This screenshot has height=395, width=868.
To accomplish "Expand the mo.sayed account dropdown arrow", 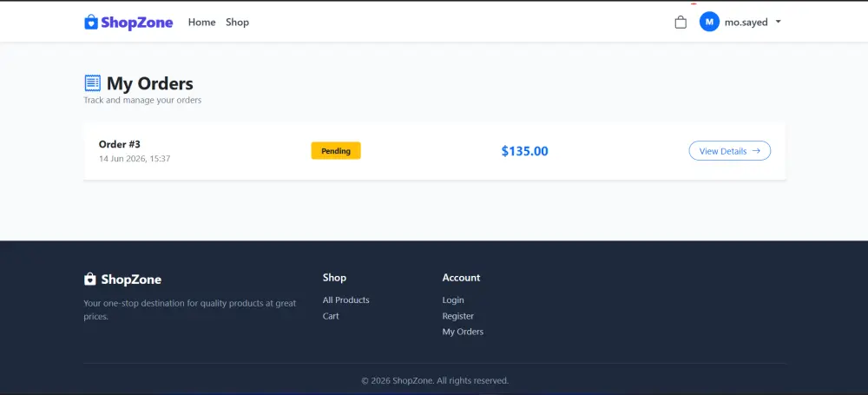I will tap(778, 23).
